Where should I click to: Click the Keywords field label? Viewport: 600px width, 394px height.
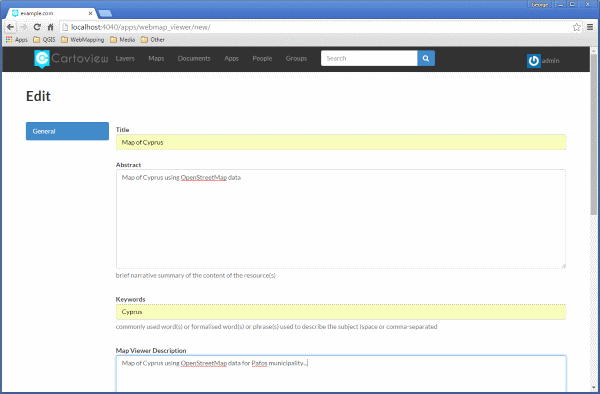[130, 299]
